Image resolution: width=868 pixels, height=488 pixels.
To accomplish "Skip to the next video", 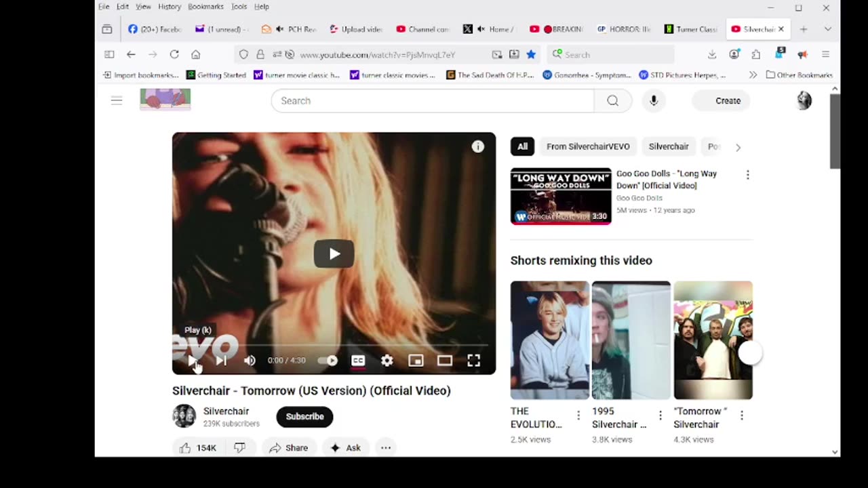I will tap(221, 361).
